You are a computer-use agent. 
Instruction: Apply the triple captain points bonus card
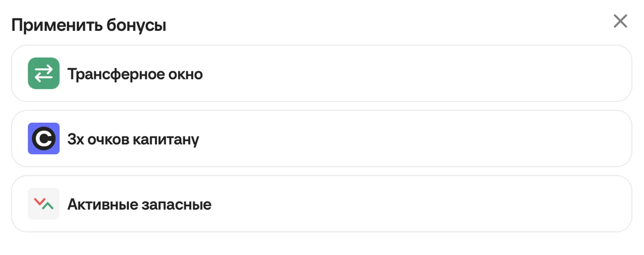[x=322, y=139]
